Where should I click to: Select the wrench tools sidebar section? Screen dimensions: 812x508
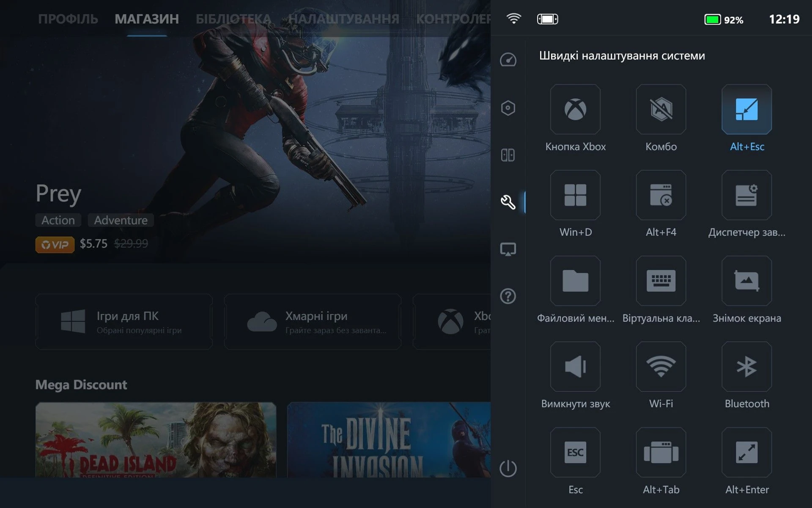tap(508, 202)
